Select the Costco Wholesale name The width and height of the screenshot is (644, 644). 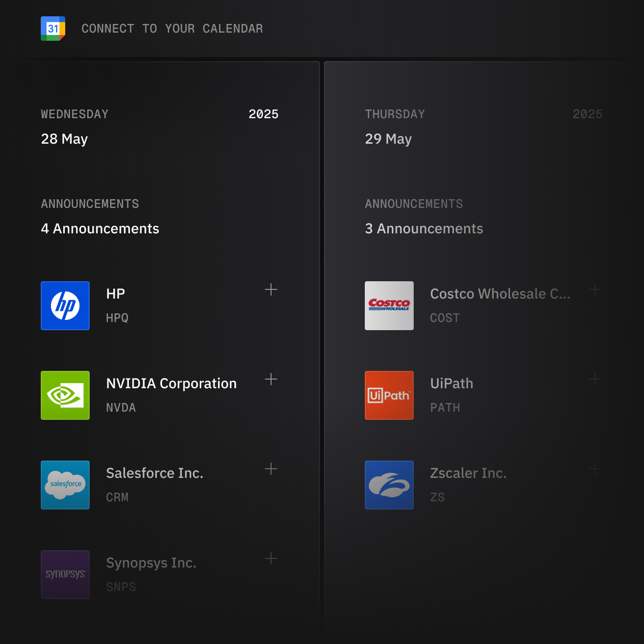(500, 293)
